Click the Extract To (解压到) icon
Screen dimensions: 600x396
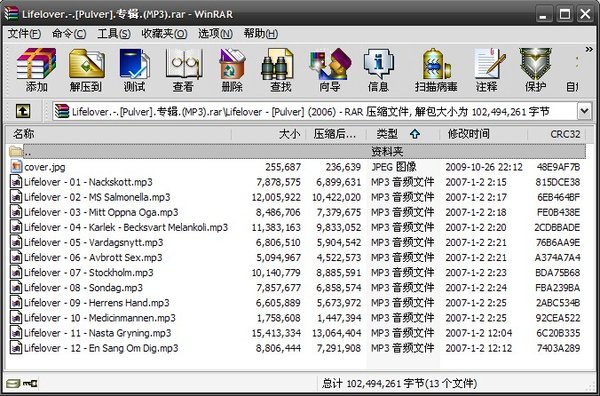[86, 70]
